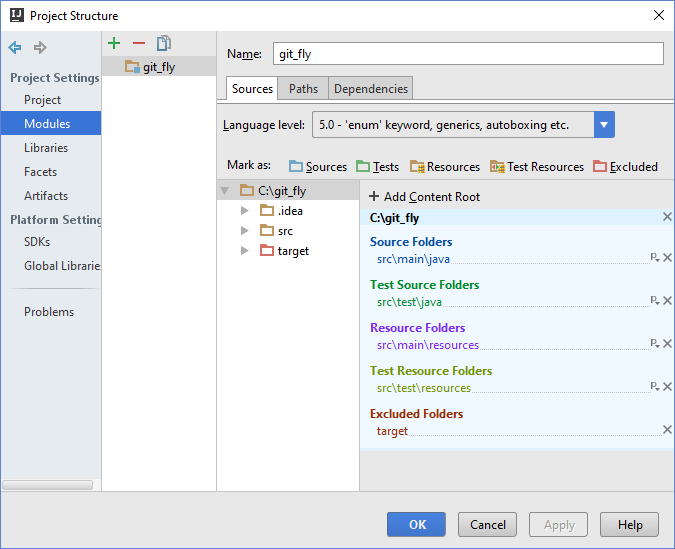
Task: Edit properties of src\main\java source folder
Action: pos(655,258)
